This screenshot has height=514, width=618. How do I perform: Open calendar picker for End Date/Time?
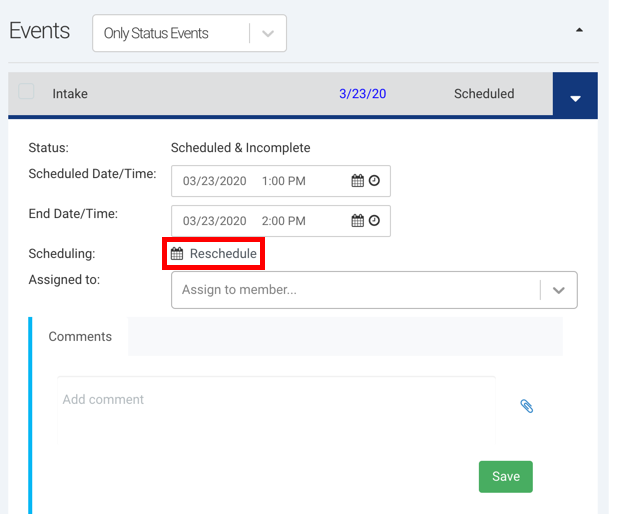click(x=357, y=221)
